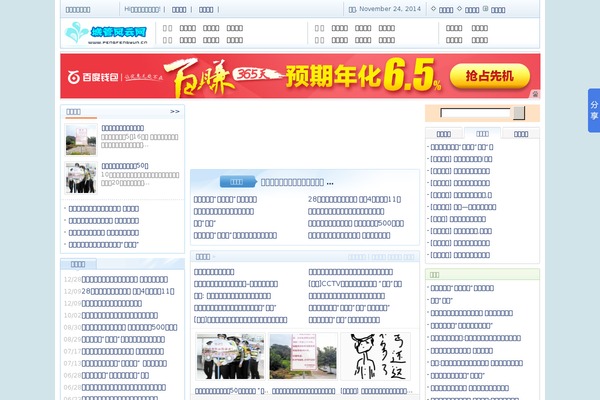Select the middle tab in the right sidebar

[482, 133]
